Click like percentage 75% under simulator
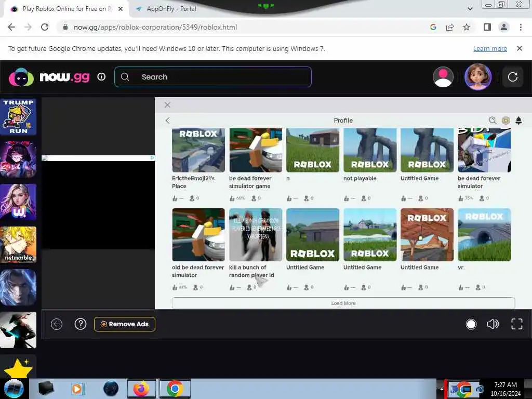The width and height of the screenshot is (532, 399). click(x=469, y=198)
